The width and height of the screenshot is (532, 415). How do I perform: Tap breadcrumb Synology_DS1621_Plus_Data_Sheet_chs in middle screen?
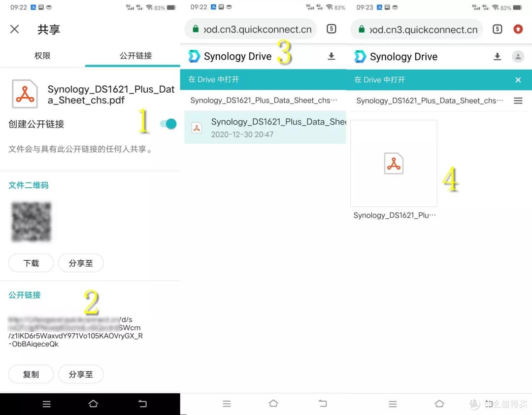264,101
